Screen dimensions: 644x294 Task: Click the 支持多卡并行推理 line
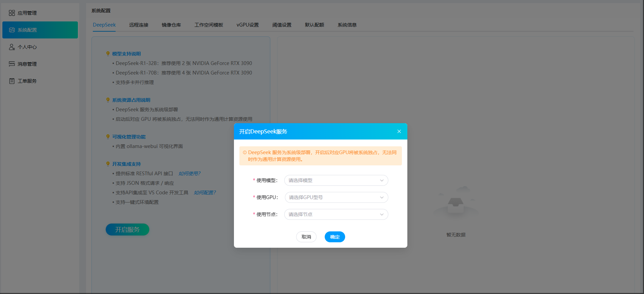point(133,82)
